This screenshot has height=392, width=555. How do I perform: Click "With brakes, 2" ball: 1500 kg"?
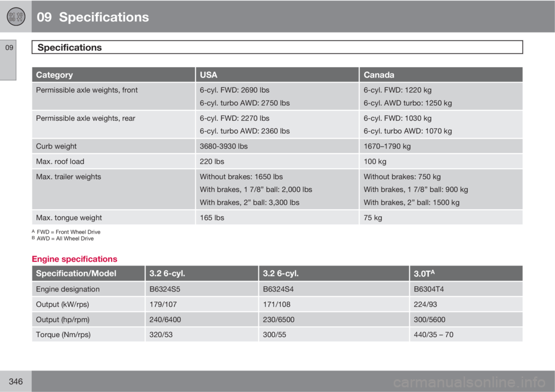tap(412, 202)
